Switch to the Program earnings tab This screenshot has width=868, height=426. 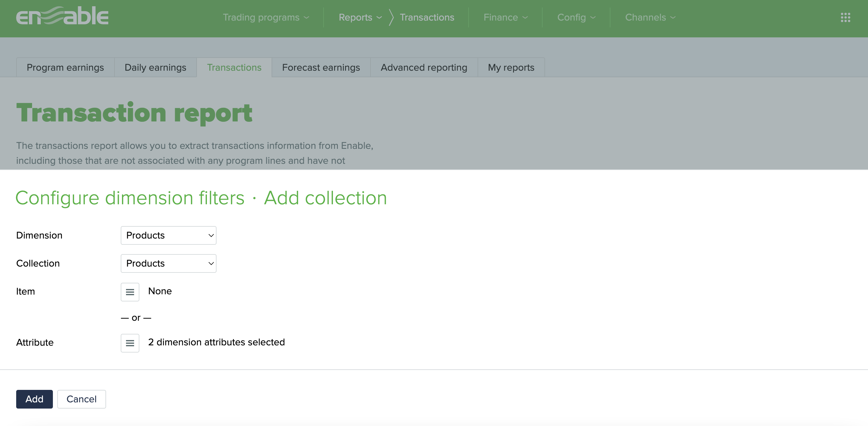[x=65, y=68]
